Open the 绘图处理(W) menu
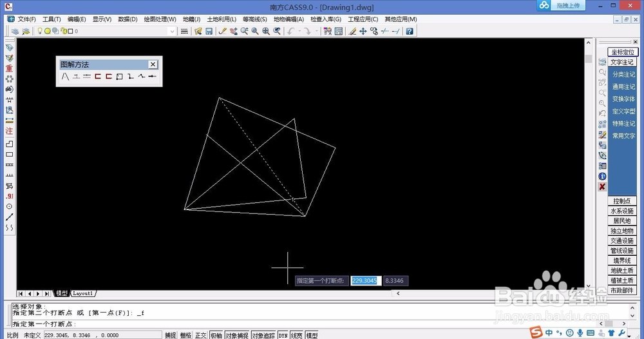The image size is (644, 339). tap(160, 19)
